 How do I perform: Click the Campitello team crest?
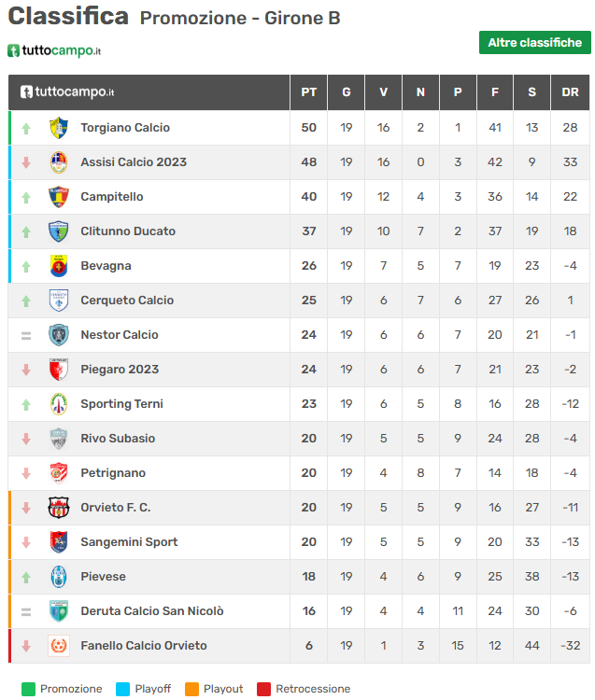click(x=59, y=197)
